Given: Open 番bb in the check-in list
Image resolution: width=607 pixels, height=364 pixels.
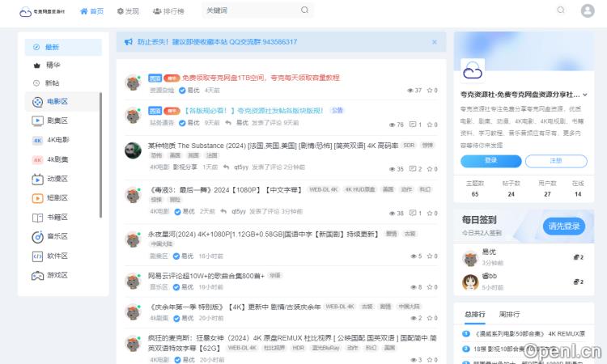Looking at the screenshot, I should pyautogui.click(x=490, y=276).
